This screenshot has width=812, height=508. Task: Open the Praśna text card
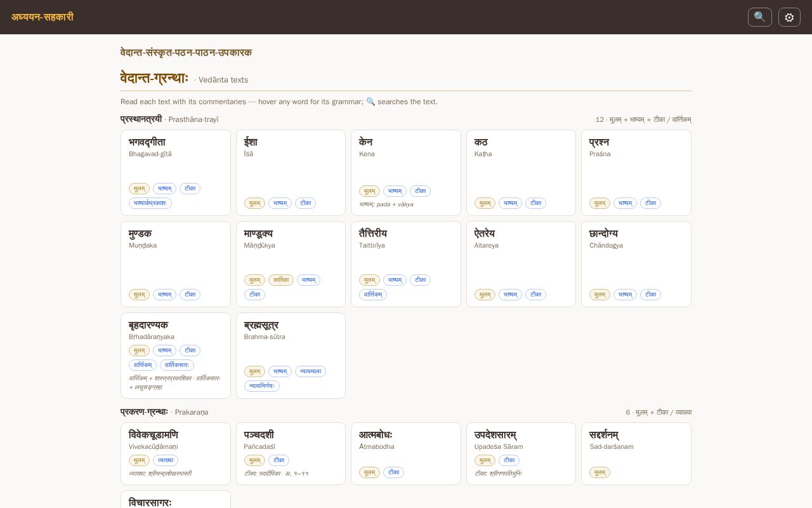click(x=636, y=173)
